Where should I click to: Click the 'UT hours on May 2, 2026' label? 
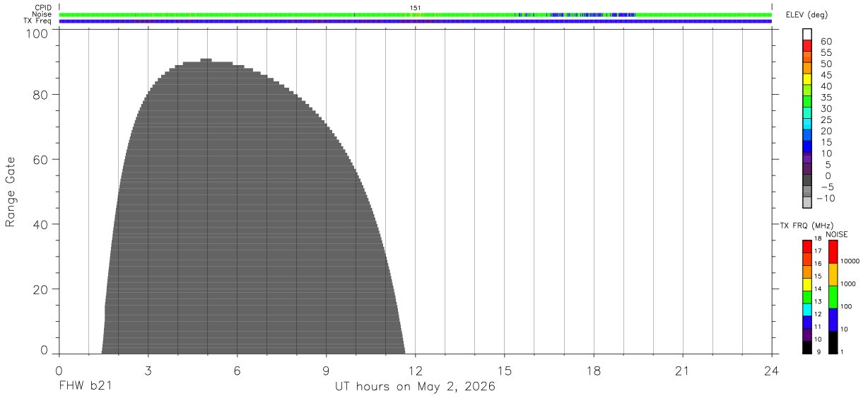415,387
